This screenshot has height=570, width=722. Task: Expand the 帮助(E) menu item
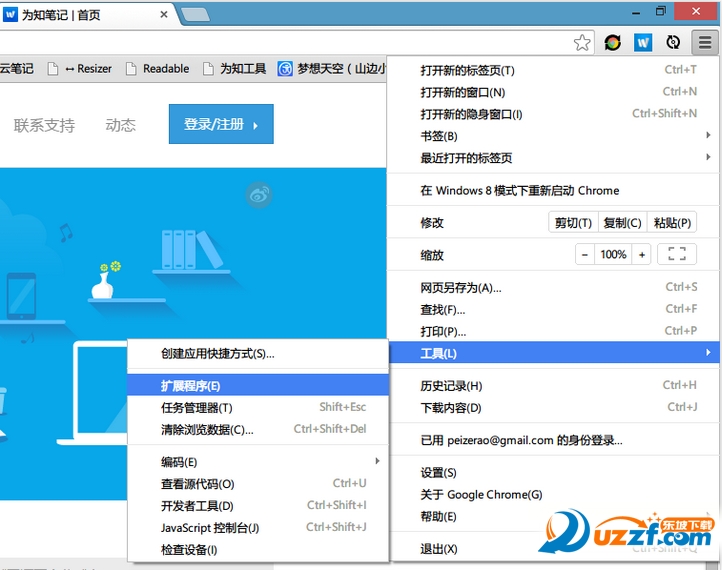pyautogui.click(x=553, y=517)
